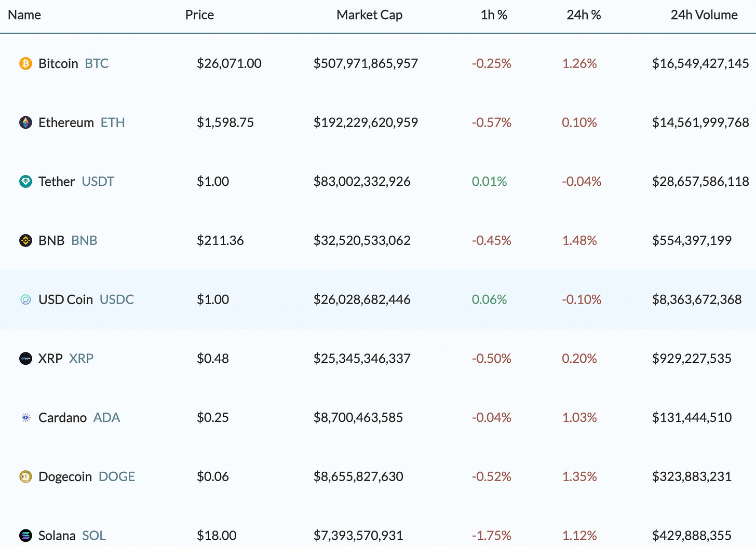
Task: Select market cap $507,971,865,957
Action: tap(366, 63)
